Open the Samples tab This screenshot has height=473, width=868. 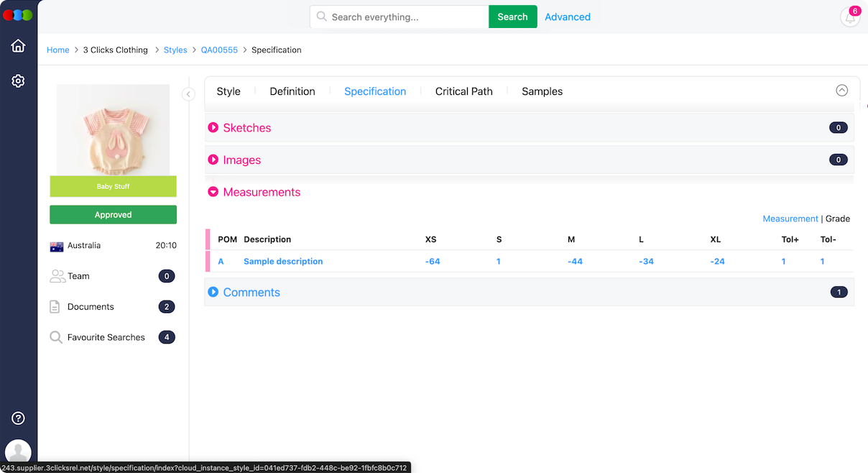click(x=542, y=91)
